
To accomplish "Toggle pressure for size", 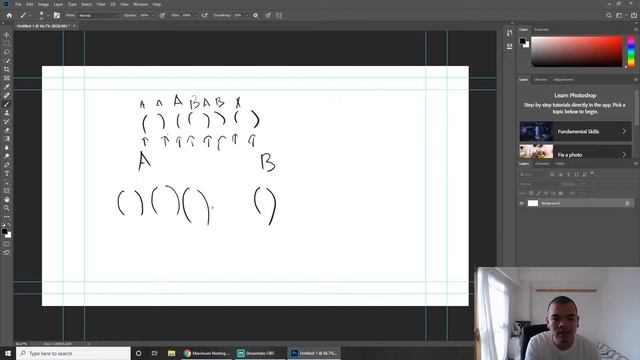I will [x=268, y=16].
